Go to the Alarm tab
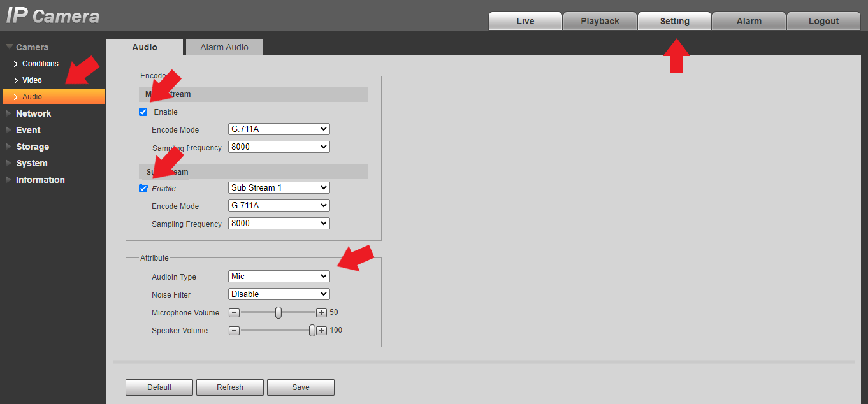Screen dimensions: 868x404 click(x=749, y=21)
